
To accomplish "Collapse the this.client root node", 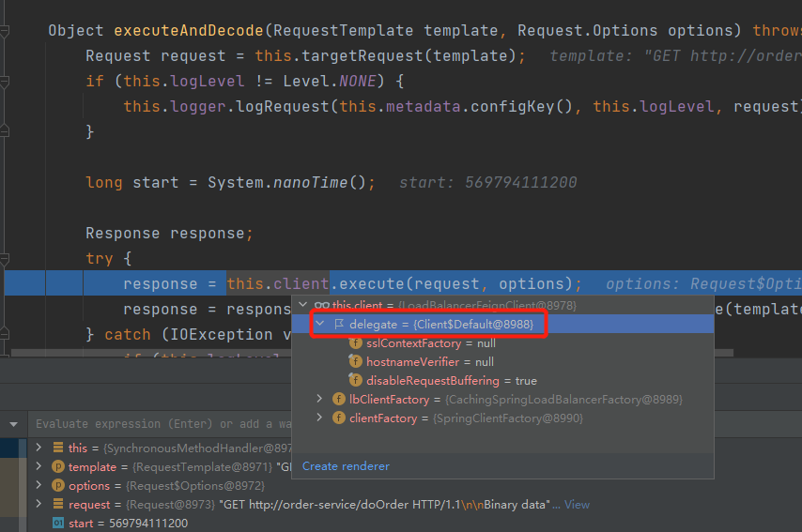I will coord(302,305).
